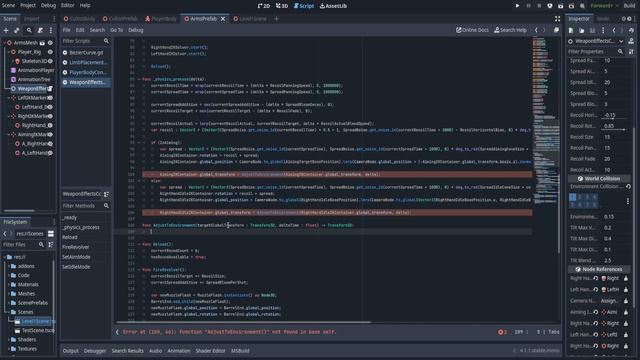
Task: Toggle alphabetical sorting of method list
Action: 106,194
